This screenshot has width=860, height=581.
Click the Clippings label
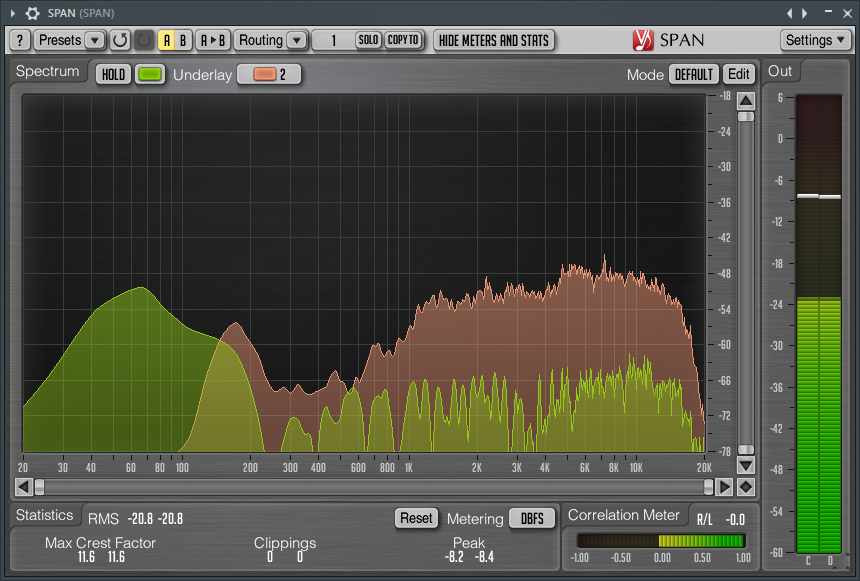[285, 543]
